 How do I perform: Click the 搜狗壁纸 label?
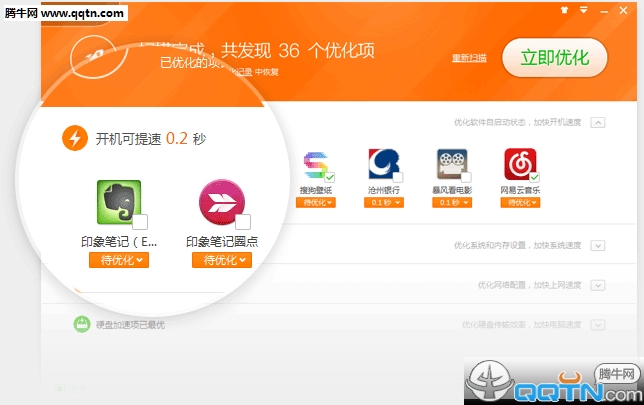pyautogui.click(x=315, y=190)
